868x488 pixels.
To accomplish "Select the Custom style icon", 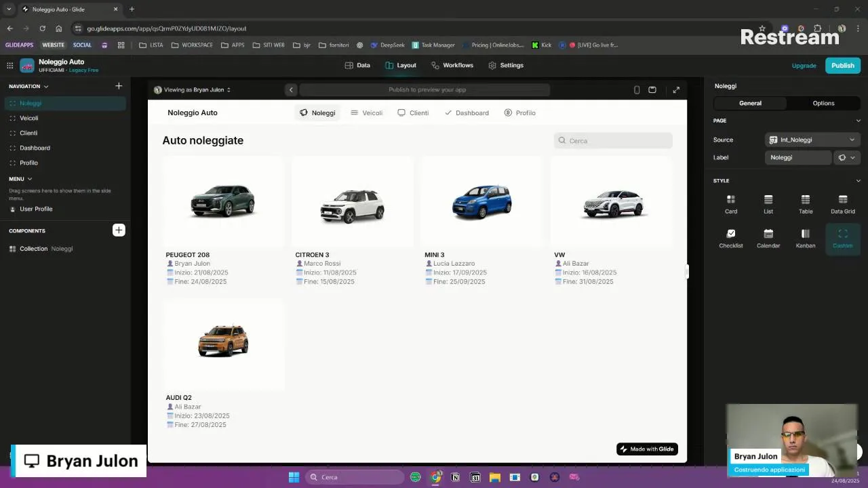I will (x=843, y=239).
